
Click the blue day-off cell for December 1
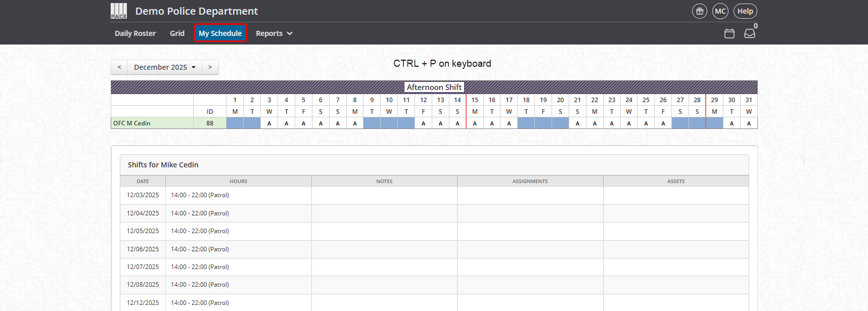(235, 123)
